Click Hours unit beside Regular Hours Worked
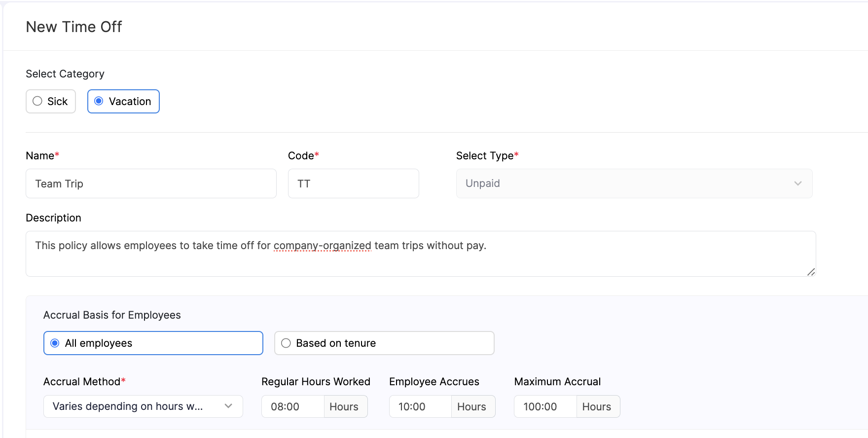 pyautogui.click(x=344, y=406)
